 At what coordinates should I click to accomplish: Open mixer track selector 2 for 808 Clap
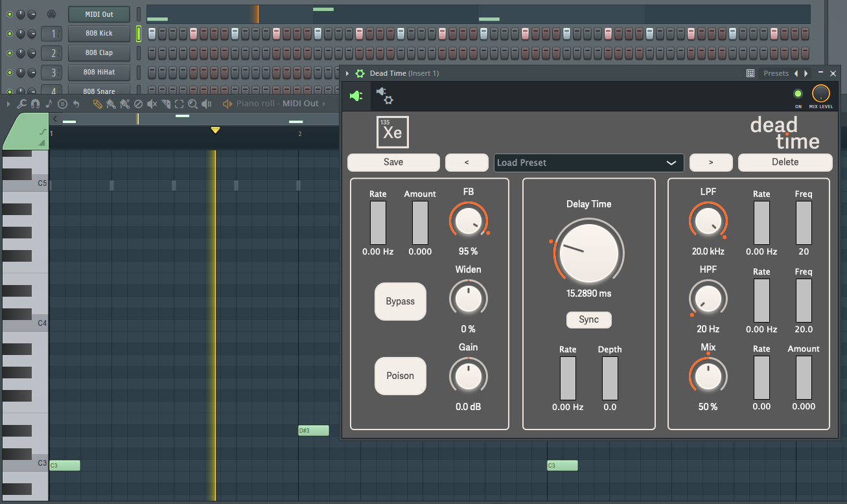coord(52,53)
